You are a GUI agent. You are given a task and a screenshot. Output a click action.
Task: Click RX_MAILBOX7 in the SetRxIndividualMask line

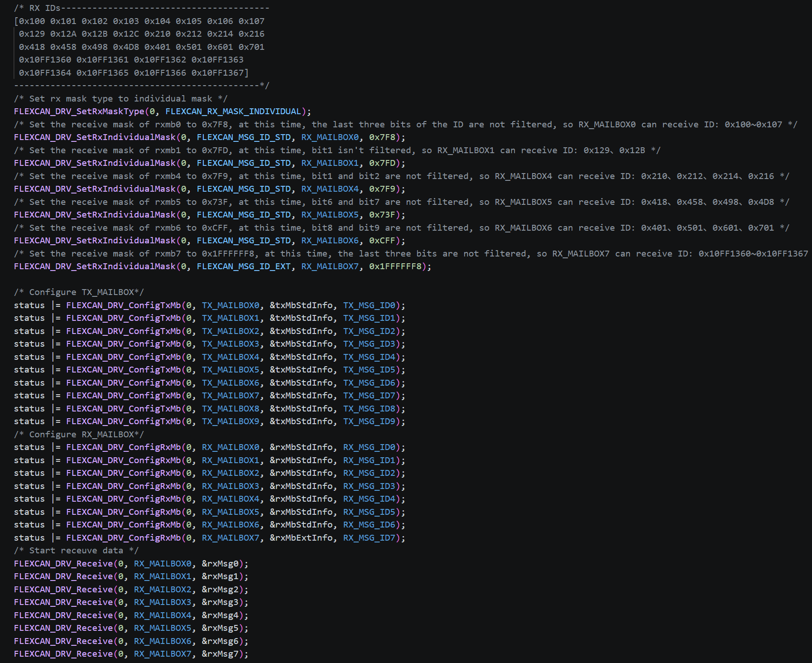(x=330, y=266)
